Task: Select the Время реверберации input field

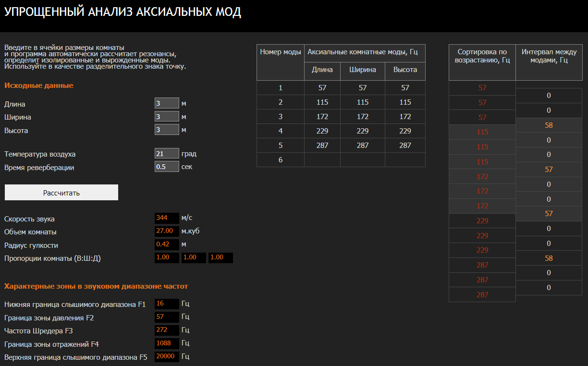Action: pos(167,167)
